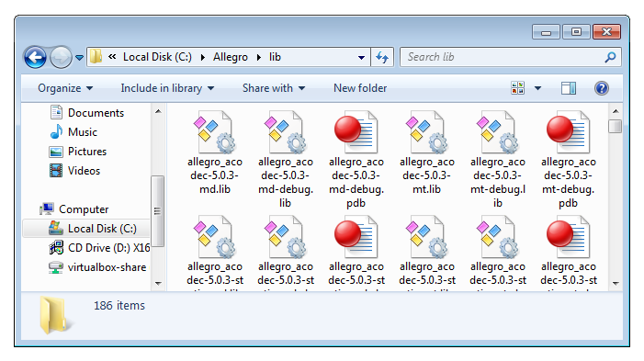Select allegro_acodec-5.0.3-md-debug.pdb file icon
Viewport: 644px width, 361px height.
[x=356, y=132]
